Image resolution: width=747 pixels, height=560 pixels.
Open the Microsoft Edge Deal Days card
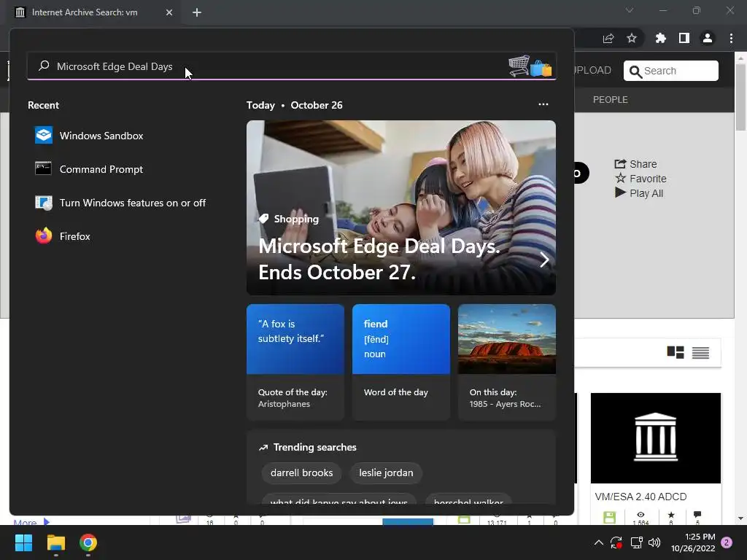click(x=400, y=208)
